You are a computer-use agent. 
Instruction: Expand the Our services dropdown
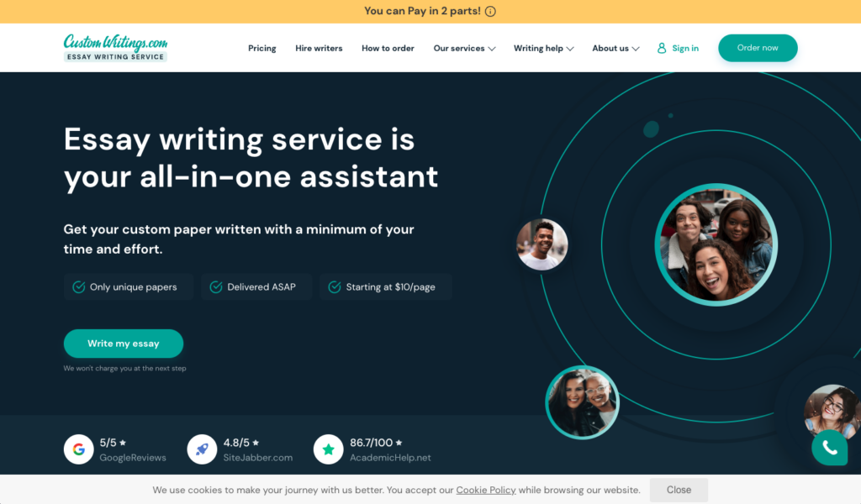pos(464,49)
